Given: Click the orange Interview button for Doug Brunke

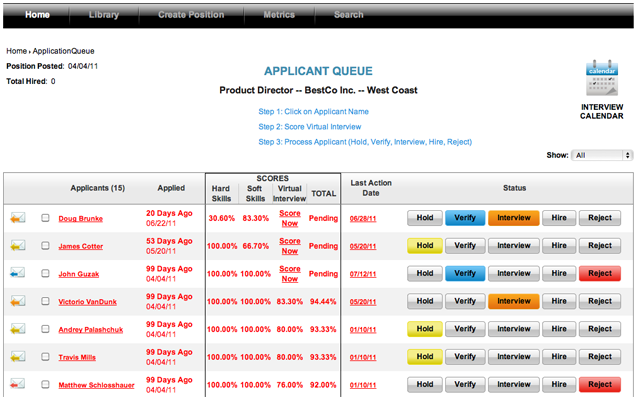Looking at the screenshot, I should pyautogui.click(x=513, y=218).
